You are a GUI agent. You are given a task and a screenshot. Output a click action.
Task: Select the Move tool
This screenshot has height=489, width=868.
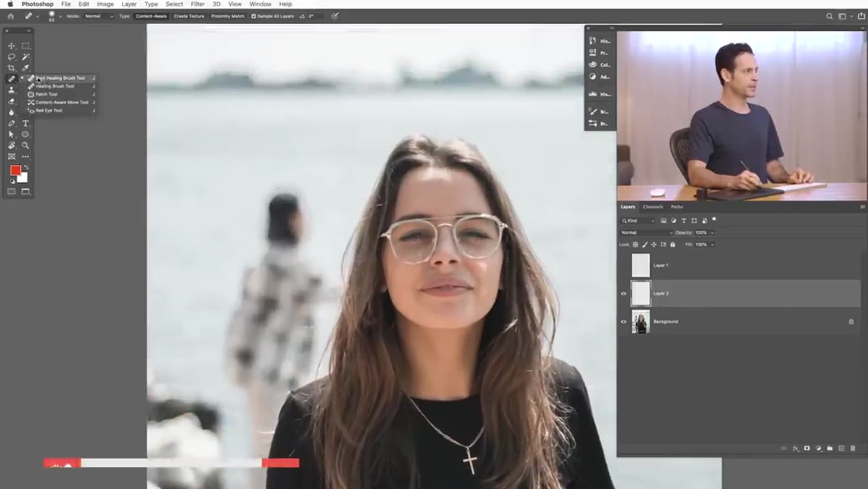click(x=12, y=46)
